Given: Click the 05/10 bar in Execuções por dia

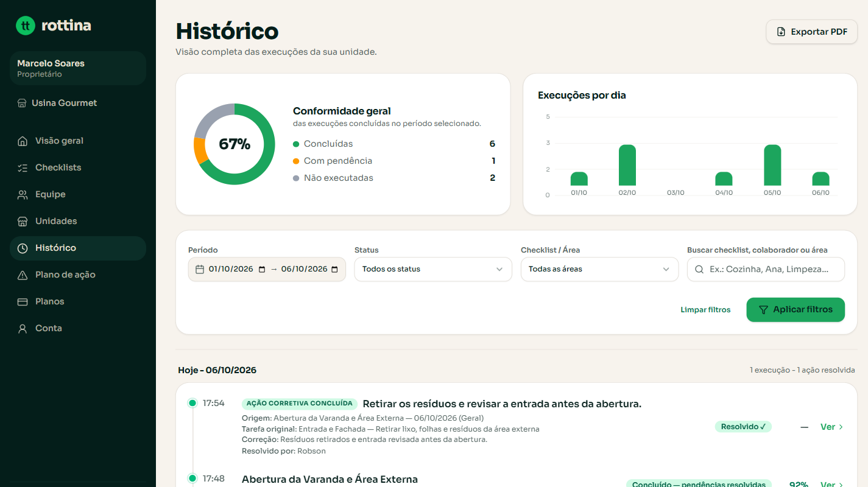Looking at the screenshot, I should click(772, 165).
